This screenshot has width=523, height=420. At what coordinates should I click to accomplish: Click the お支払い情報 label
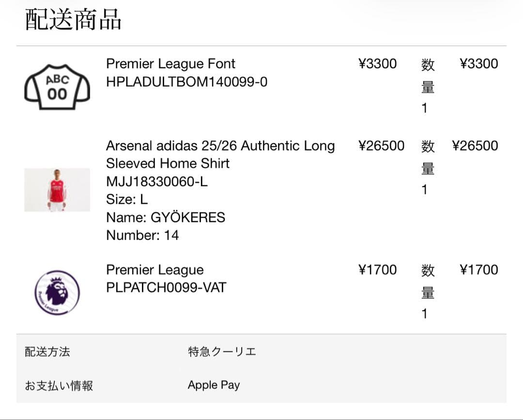[x=59, y=386]
